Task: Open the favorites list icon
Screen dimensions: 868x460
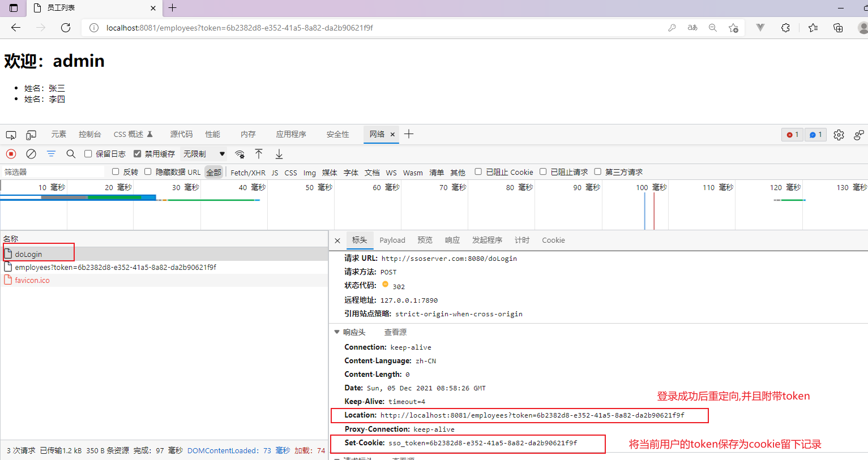Action: coord(813,28)
